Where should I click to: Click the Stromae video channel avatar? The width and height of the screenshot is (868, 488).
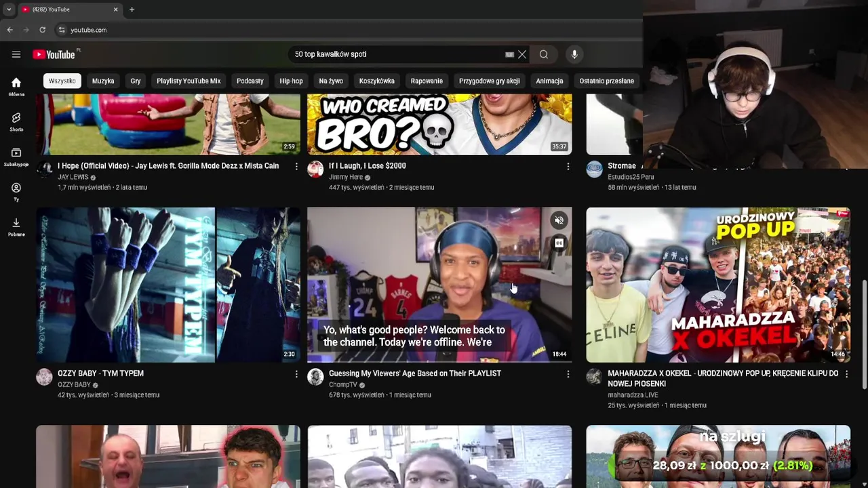coord(594,169)
